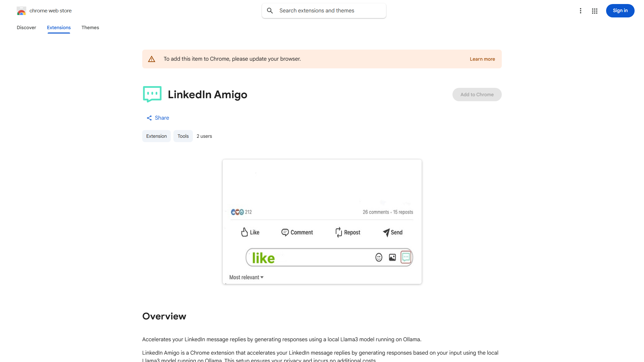Open the Learn more link

tap(482, 59)
